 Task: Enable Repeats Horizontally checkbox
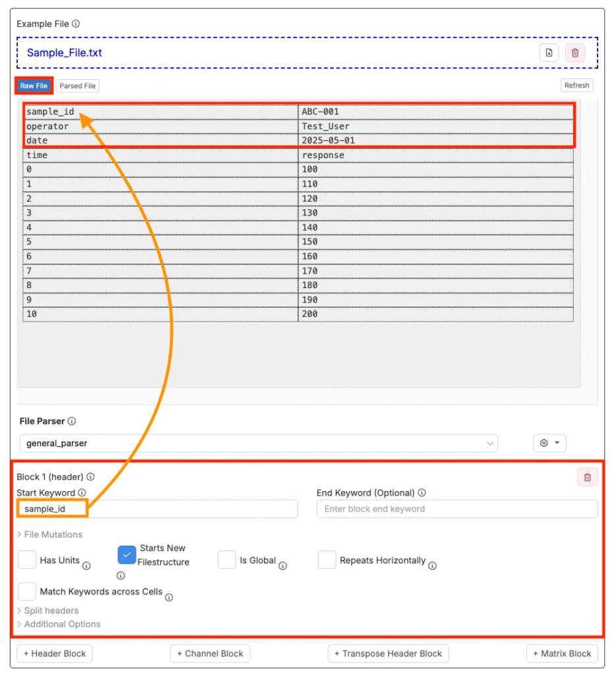click(327, 560)
